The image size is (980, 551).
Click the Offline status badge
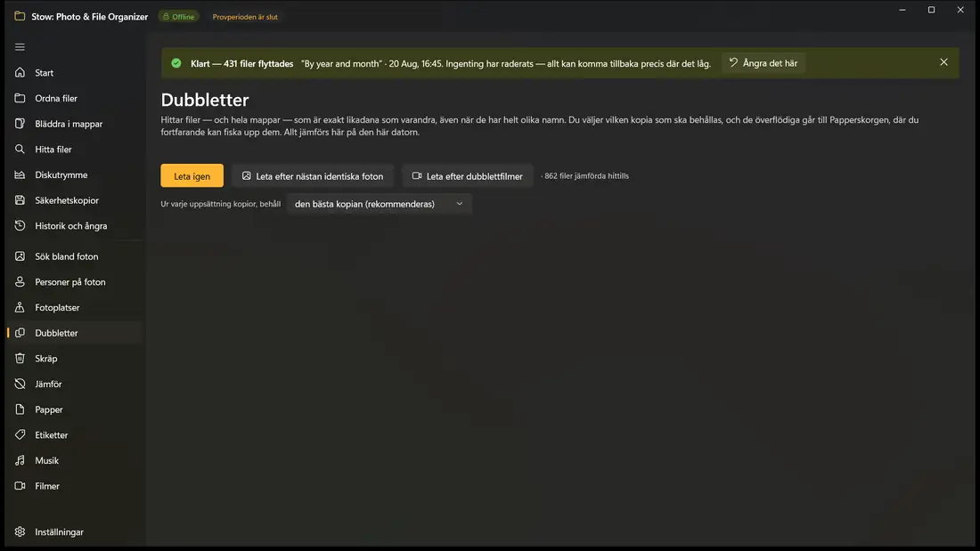(179, 17)
